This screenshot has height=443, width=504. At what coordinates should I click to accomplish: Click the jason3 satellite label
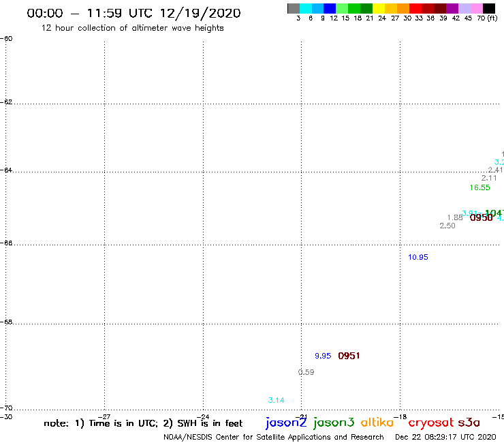tap(334, 423)
